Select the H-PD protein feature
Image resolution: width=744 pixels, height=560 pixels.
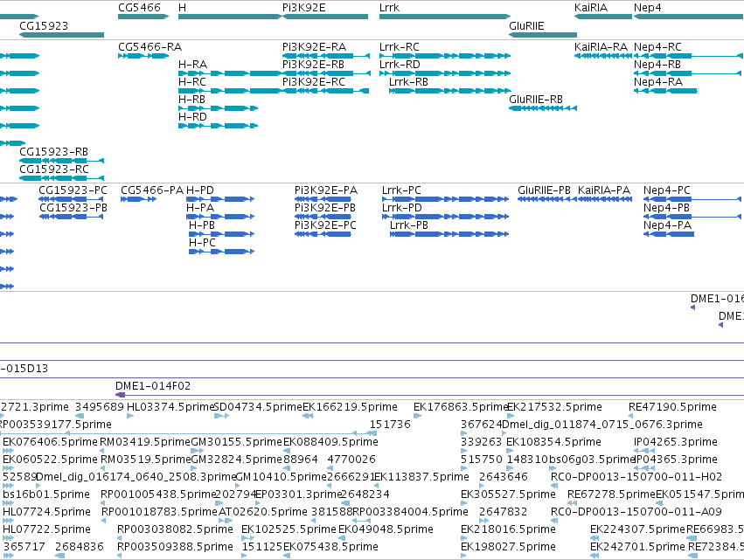(220, 200)
